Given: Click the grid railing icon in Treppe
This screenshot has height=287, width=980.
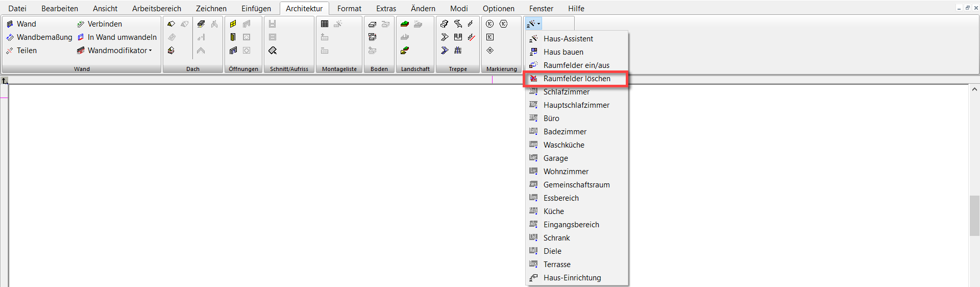Looking at the screenshot, I should pos(458,51).
